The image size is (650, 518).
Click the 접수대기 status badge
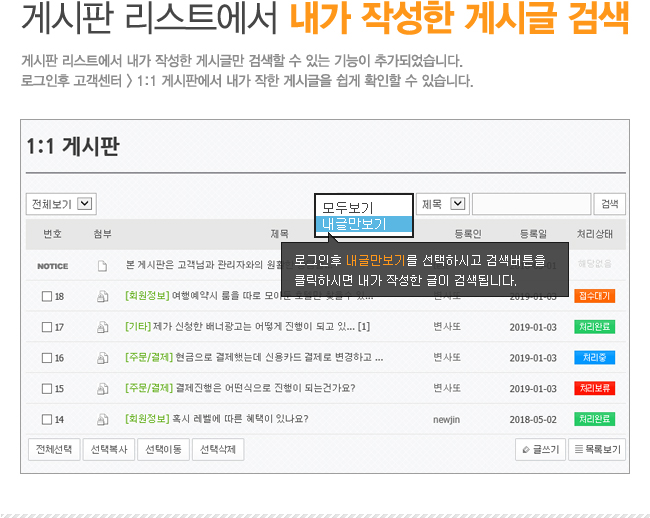click(x=594, y=296)
